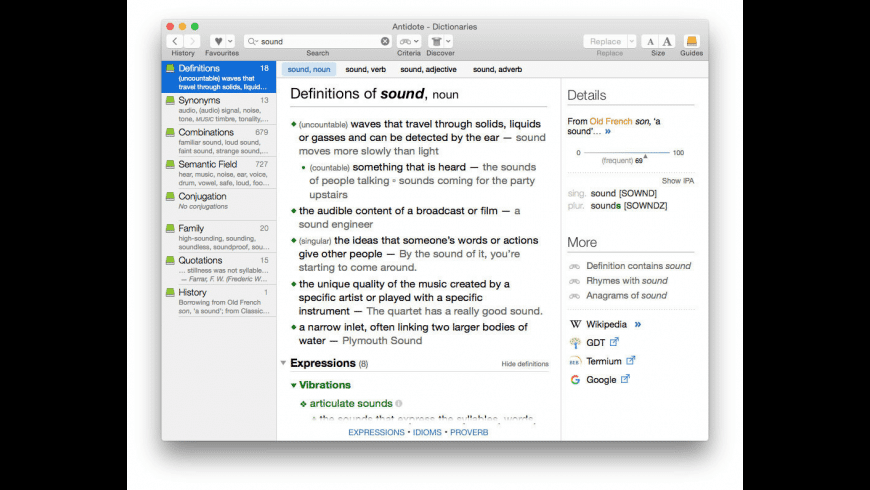Click the definition 'a narrow inlet, often linking'
870x490 pixels.
coord(413,334)
